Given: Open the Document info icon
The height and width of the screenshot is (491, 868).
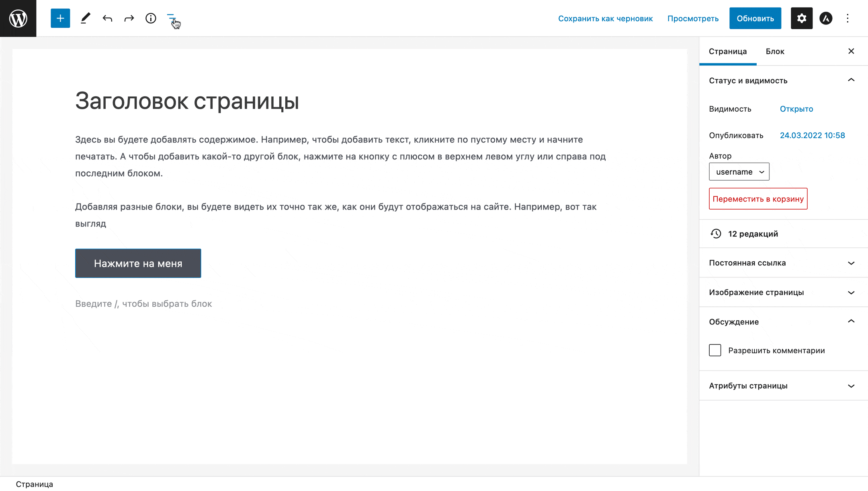Looking at the screenshot, I should click(151, 18).
